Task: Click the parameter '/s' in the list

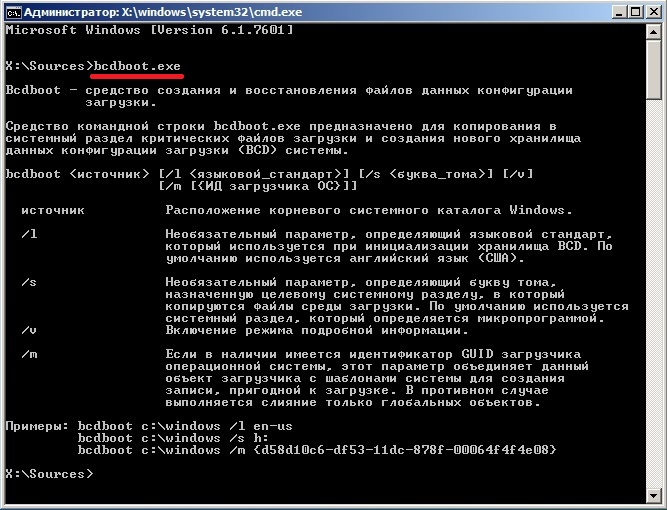Action: click(29, 282)
